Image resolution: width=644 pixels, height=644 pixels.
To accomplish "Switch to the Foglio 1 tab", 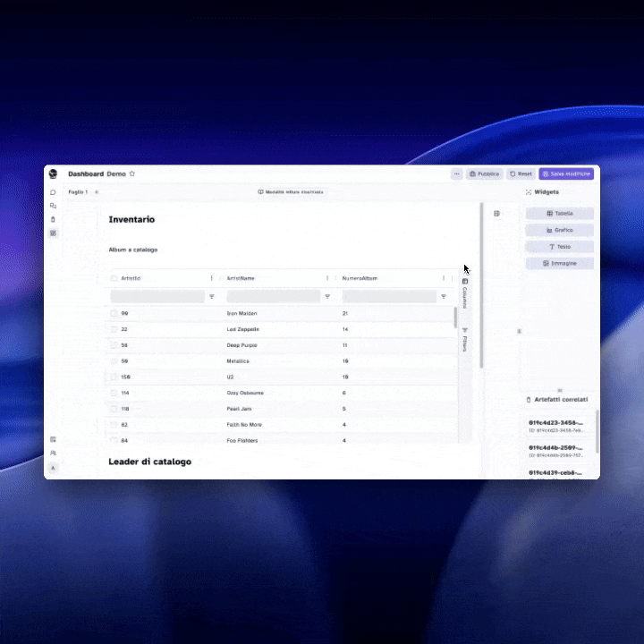I will [78, 191].
